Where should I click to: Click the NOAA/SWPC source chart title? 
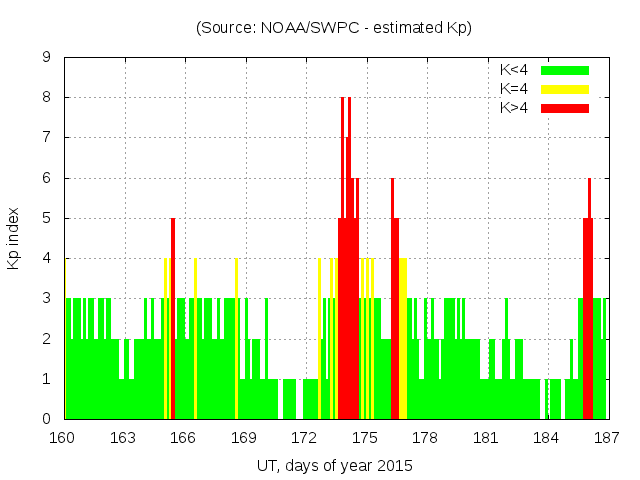coord(334,28)
